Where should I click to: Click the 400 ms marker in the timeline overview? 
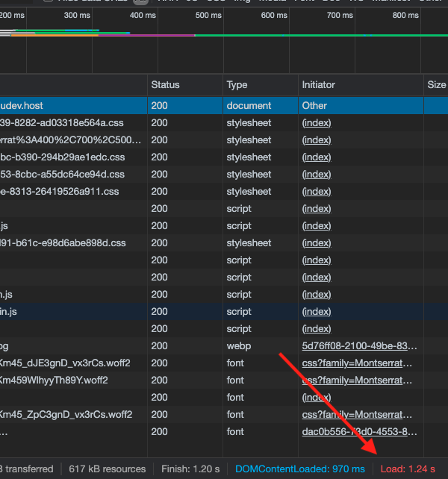(x=143, y=15)
